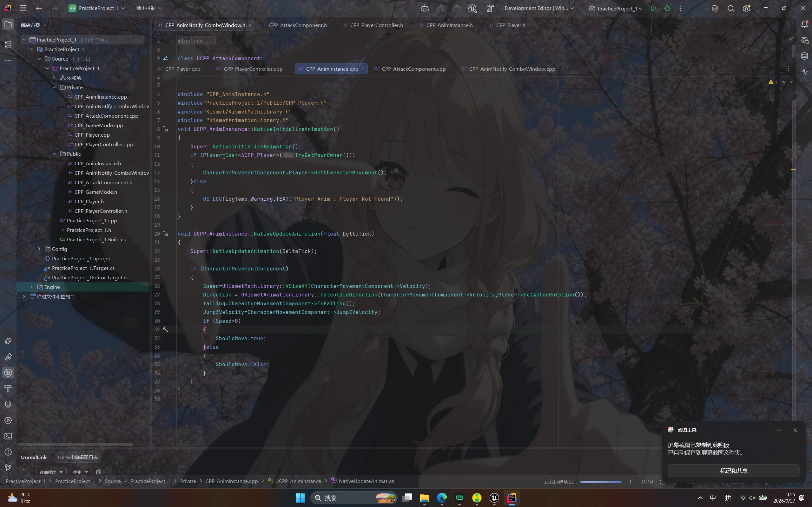Screen dimensions: 812x507
Task: Open File Explorer from the taskbar
Action: click(x=425, y=497)
